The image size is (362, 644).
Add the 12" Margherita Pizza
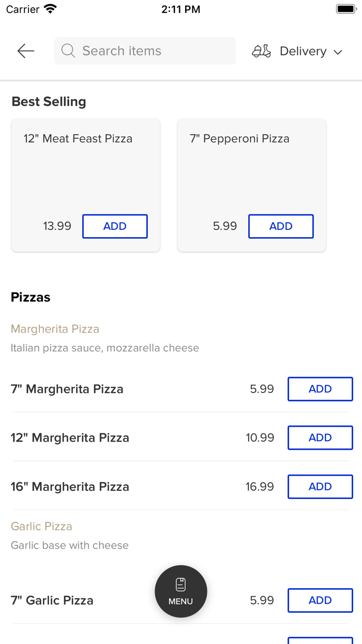pos(320,437)
